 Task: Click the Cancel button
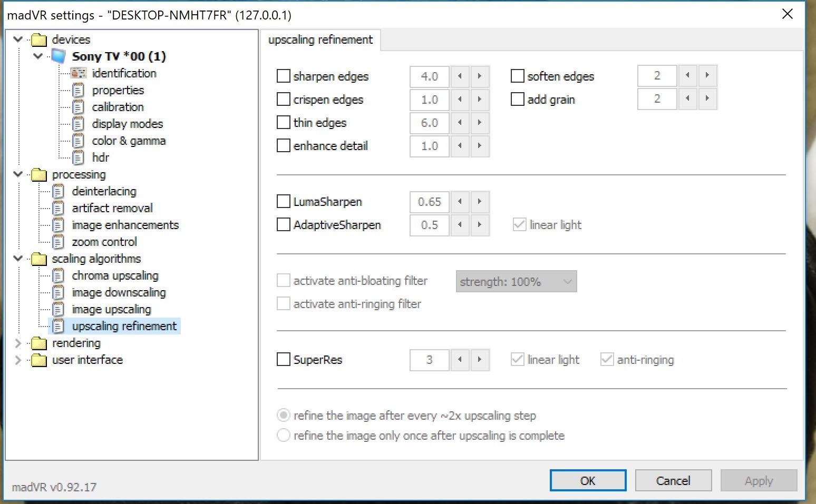[673, 480]
